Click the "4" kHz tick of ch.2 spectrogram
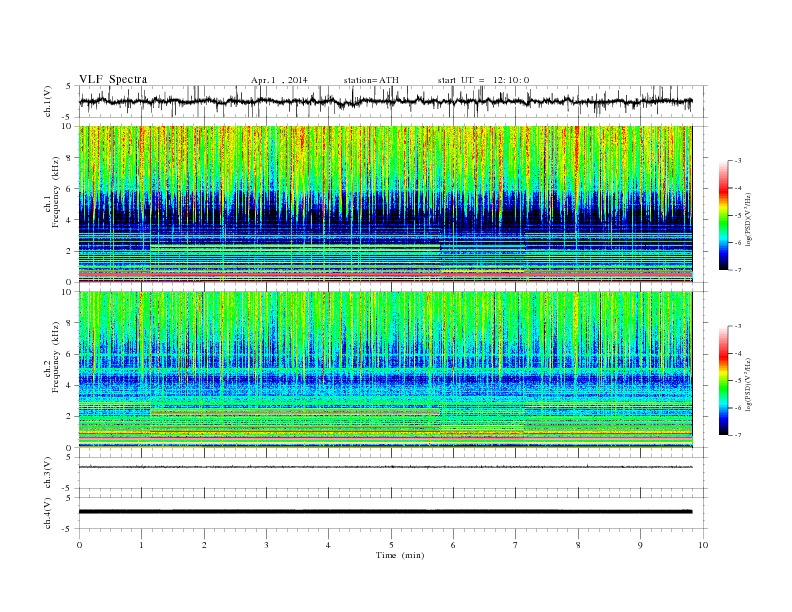The height and width of the screenshot is (612, 792). [x=69, y=385]
